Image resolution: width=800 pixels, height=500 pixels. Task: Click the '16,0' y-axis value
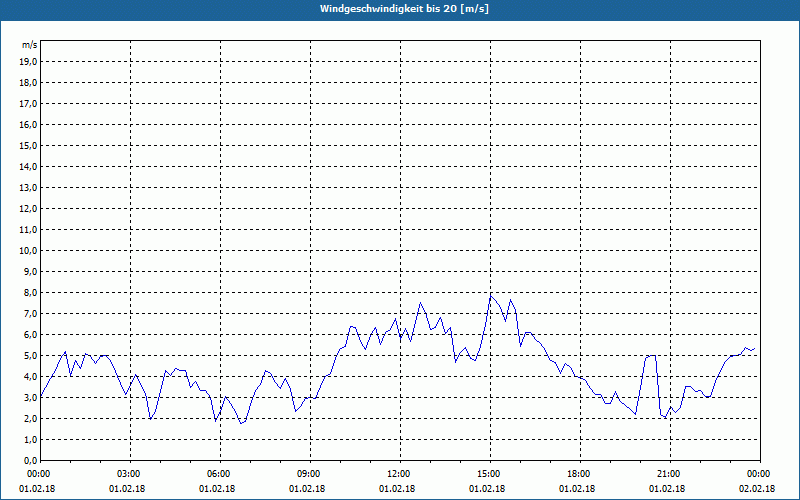tap(29, 124)
